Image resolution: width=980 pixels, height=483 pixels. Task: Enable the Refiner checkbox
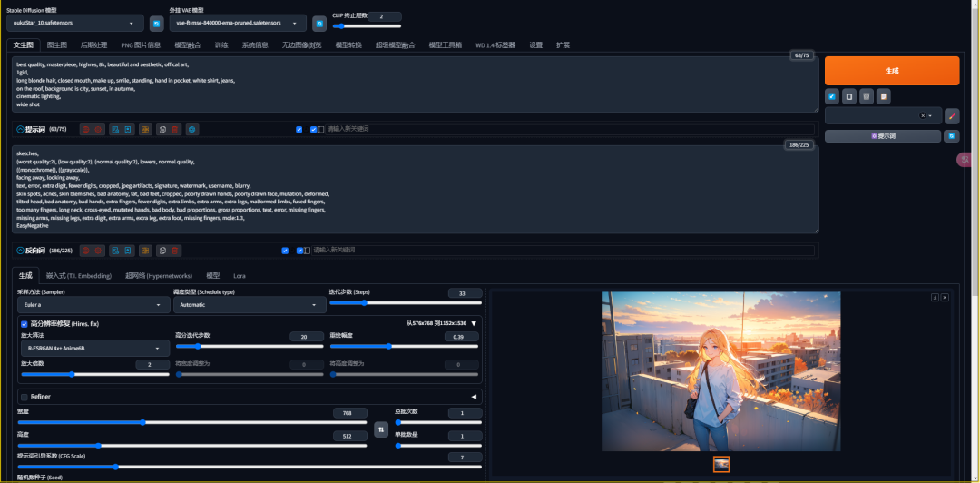[x=24, y=397]
